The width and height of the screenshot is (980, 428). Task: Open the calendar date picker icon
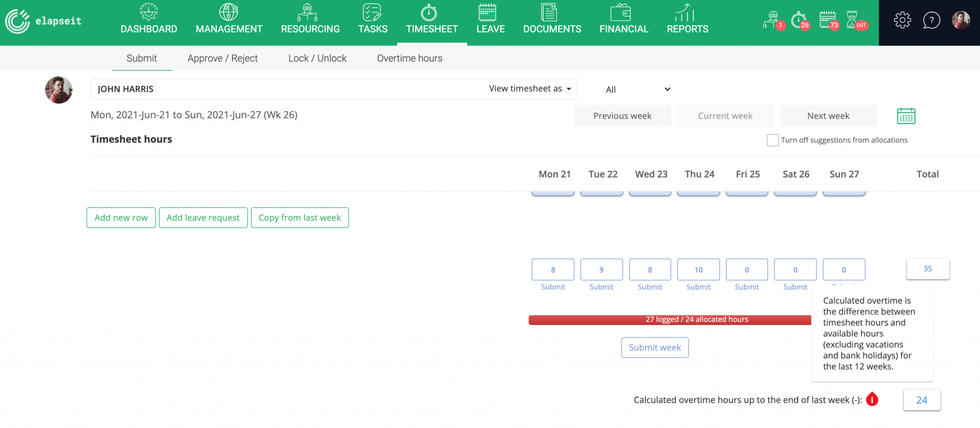pos(905,116)
